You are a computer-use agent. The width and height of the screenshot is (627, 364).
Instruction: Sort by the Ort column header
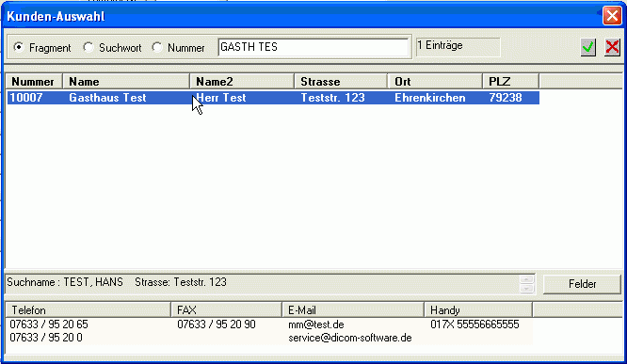435,82
